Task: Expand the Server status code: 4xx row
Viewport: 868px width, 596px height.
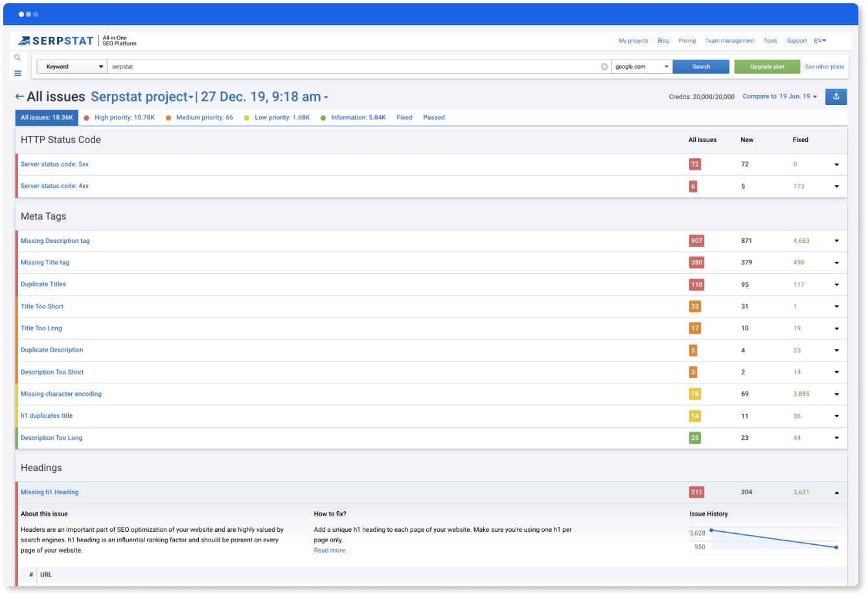Action: [836, 187]
